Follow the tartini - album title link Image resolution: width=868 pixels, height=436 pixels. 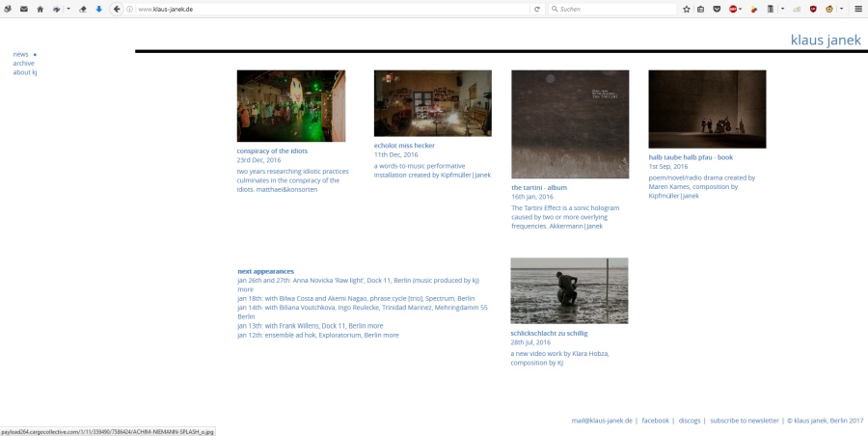[539, 187]
